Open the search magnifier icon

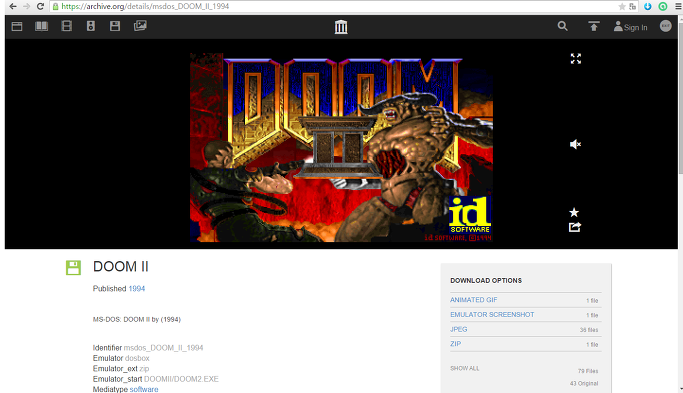[562, 26]
